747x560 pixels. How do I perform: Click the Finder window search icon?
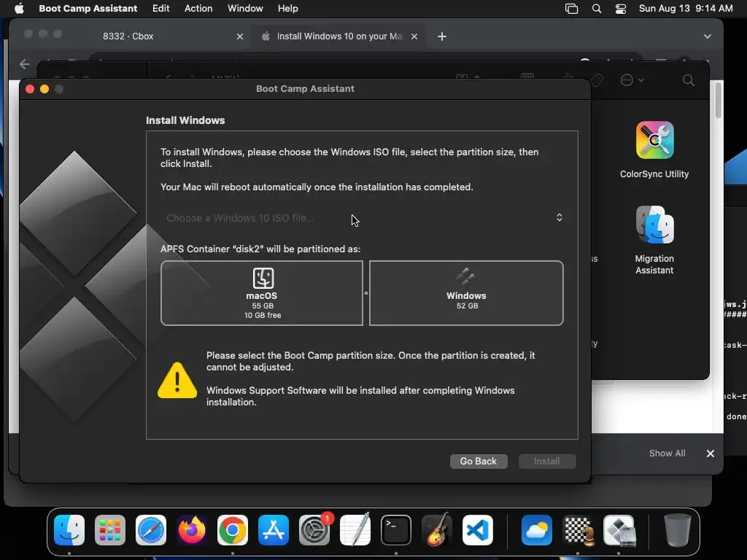pyautogui.click(x=689, y=80)
